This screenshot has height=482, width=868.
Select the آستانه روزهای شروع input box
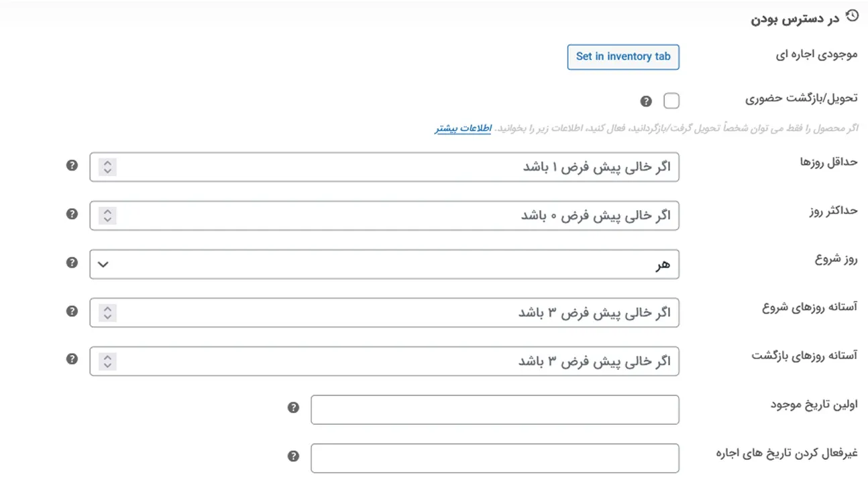[384, 313]
